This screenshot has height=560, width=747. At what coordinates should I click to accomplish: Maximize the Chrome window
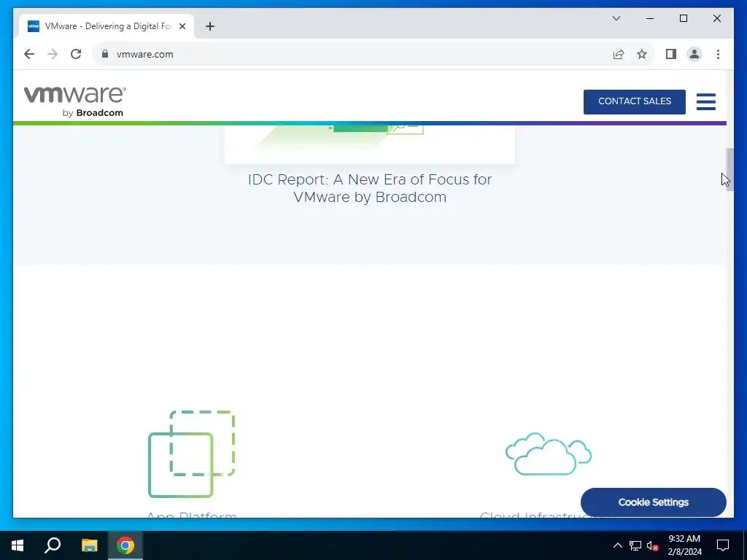coord(683,18)
